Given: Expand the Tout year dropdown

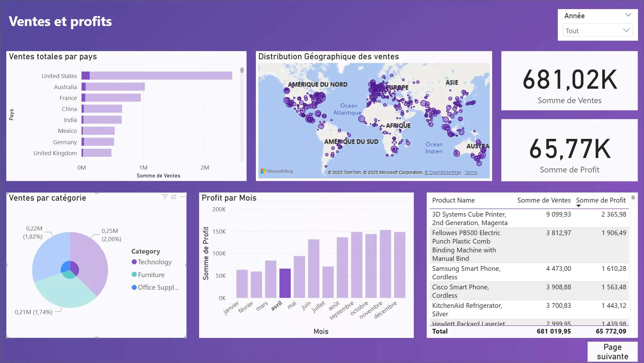Looking at the screenshot, I should point(626,30).
